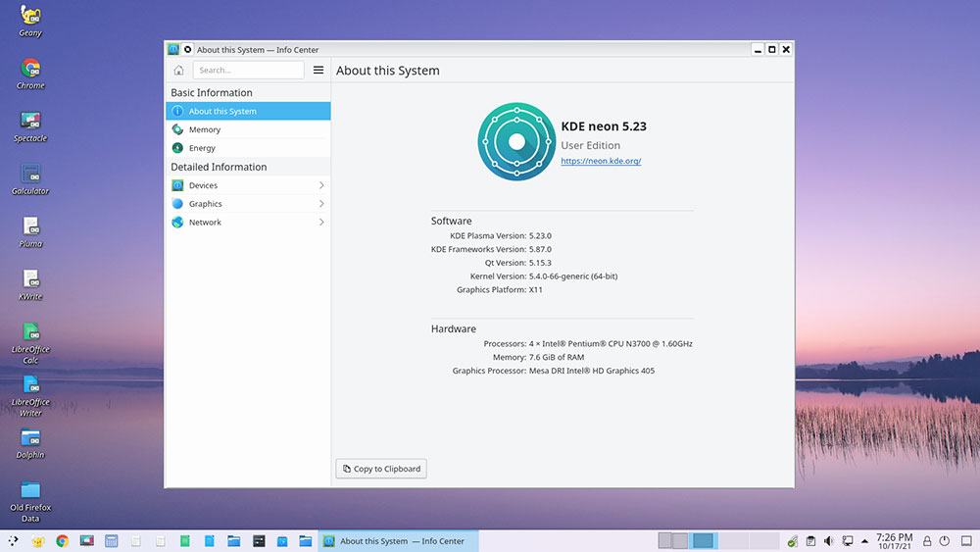Select the Calculator desktop icon
980x552 pixels.
click(x=30, y=179)
